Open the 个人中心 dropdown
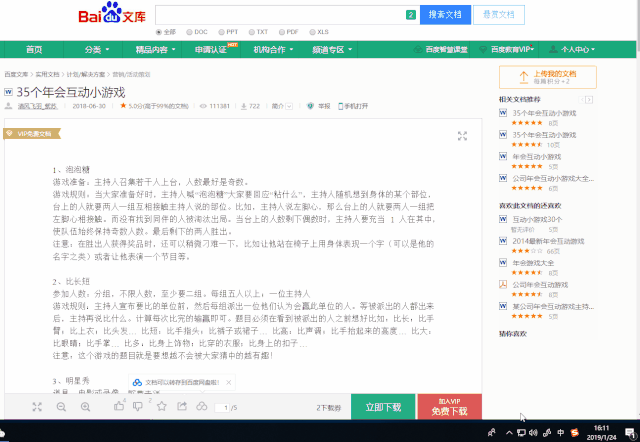Screen dimensions: 640x442 pos(572,49)
